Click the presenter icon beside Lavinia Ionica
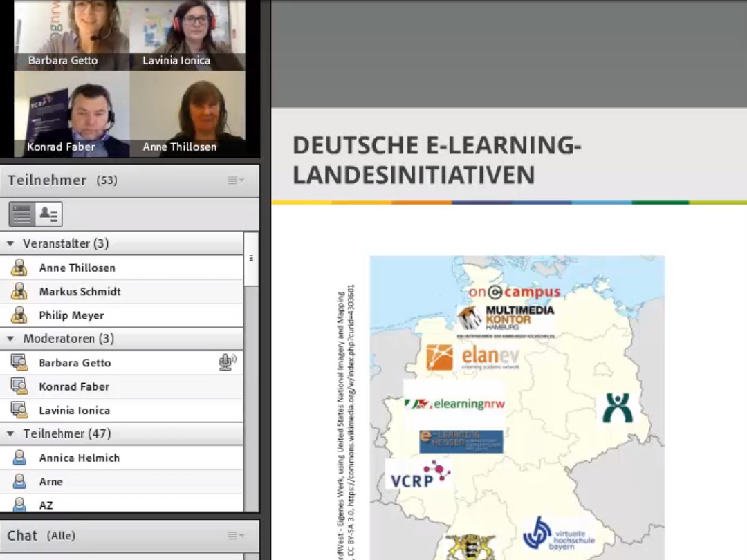This screenshot has width=747, height=560. tap(19, 411)
